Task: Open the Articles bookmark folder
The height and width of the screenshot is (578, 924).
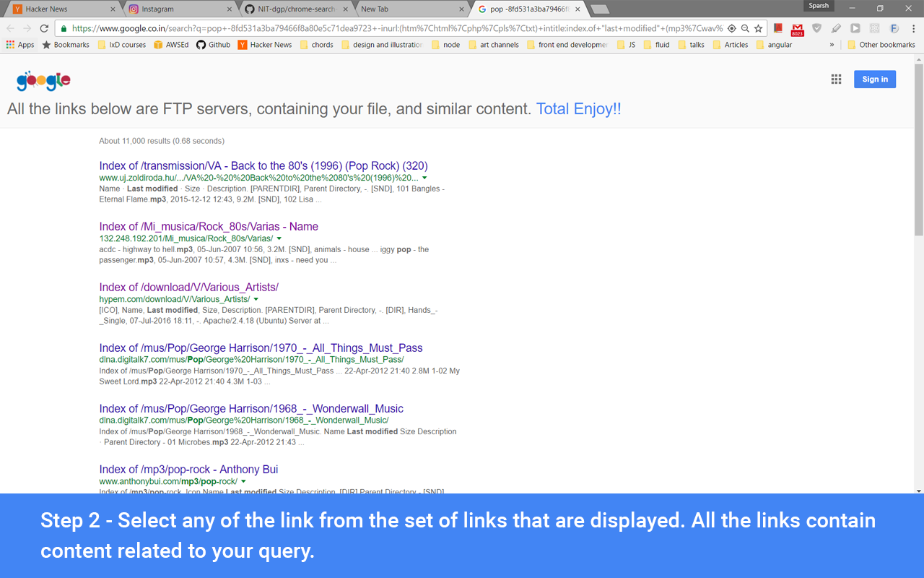Action: 730,45
